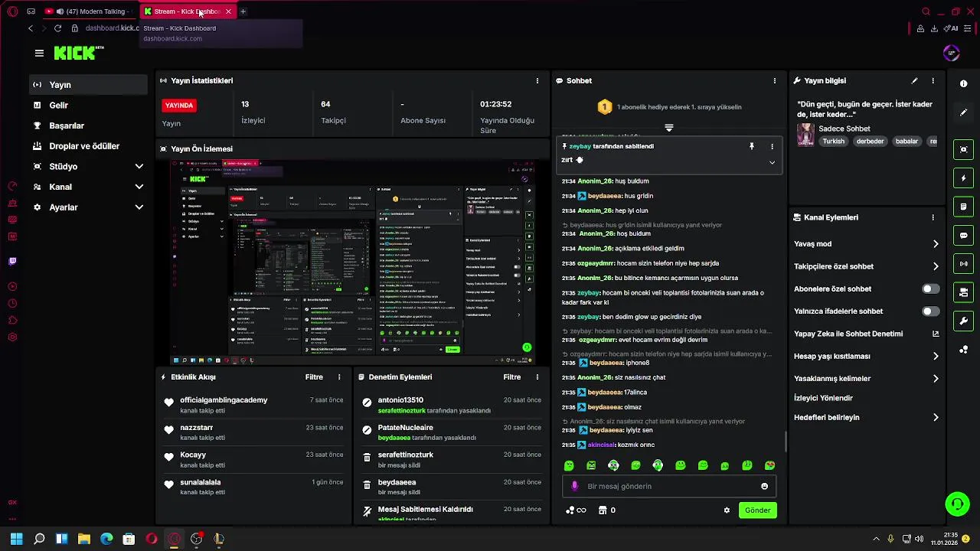Click the pencil icon in right rail
Image resolution: width=980 pixels, height=551 pixels.
(963, 112)
